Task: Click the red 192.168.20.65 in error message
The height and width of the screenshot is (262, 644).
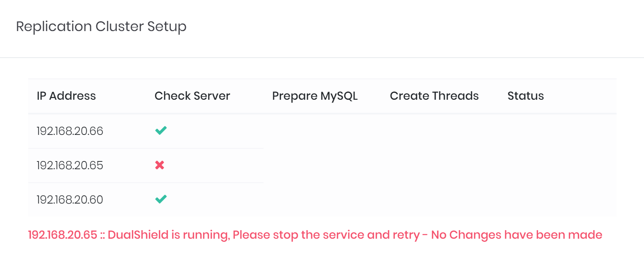Action: [x=63, y=235]
